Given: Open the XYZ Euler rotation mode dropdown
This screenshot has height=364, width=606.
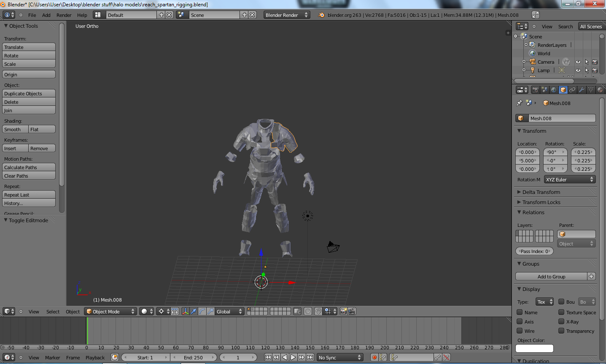Looking at the screenshot, I should [569, 180].
